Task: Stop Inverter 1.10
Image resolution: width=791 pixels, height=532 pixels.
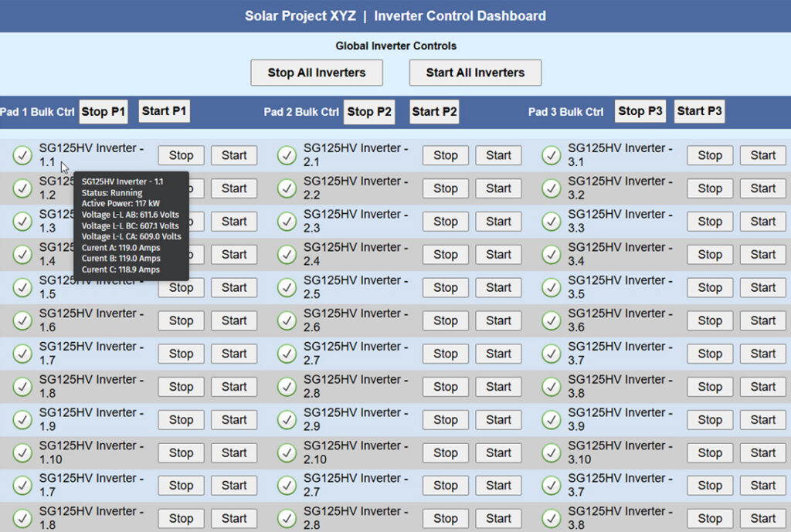Action: pos(181,452)
